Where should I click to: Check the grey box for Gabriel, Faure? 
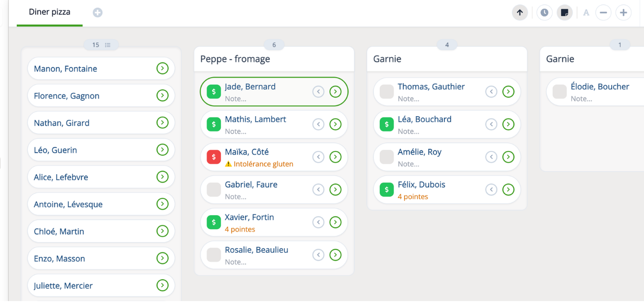(214, 190)
